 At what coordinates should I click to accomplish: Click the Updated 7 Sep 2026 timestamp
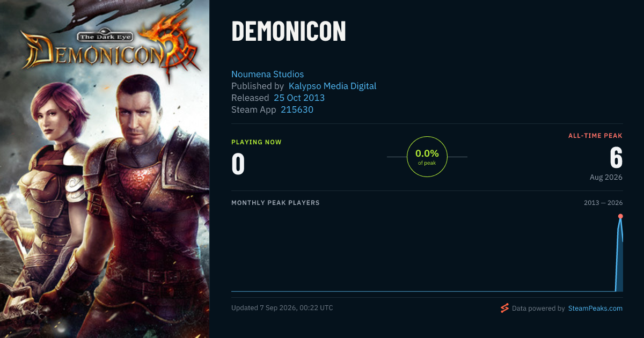pos(282,308)
